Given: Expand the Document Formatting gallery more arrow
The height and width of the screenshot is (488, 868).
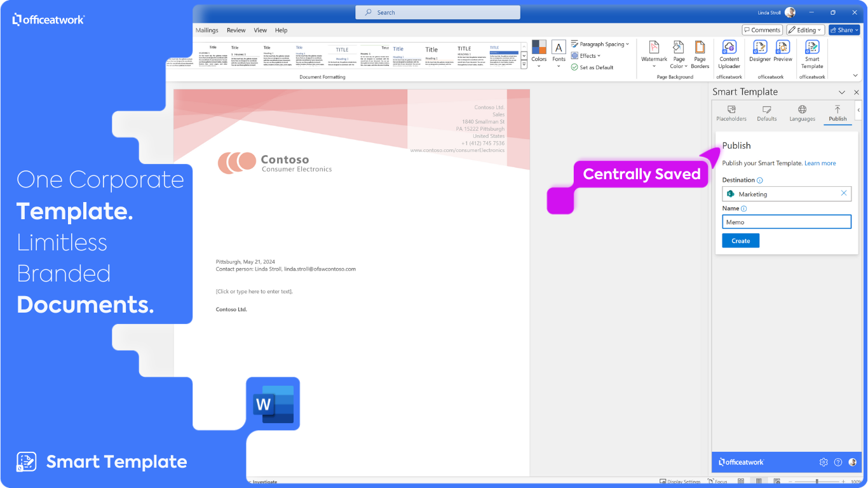Looking at the screenshot, I should (x=524, y=65).
